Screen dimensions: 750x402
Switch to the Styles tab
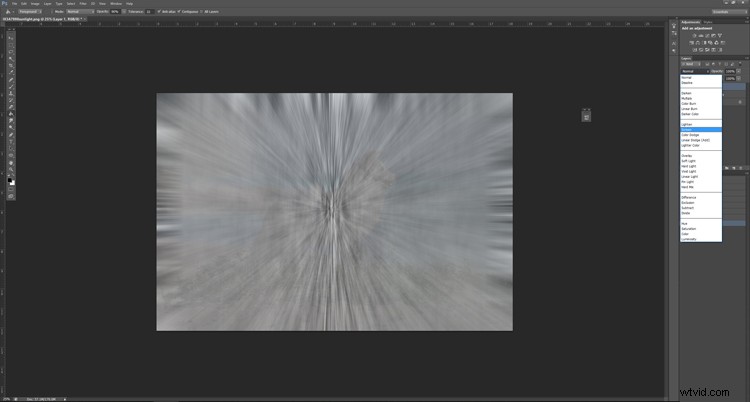point(708,22)
